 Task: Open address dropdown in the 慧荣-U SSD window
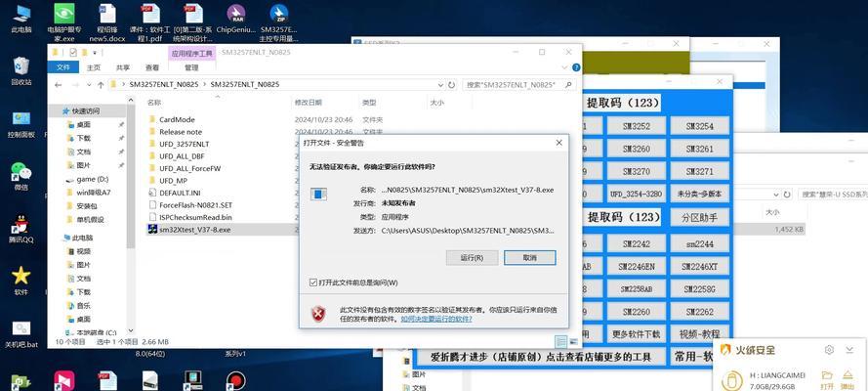tap(778, 195)
